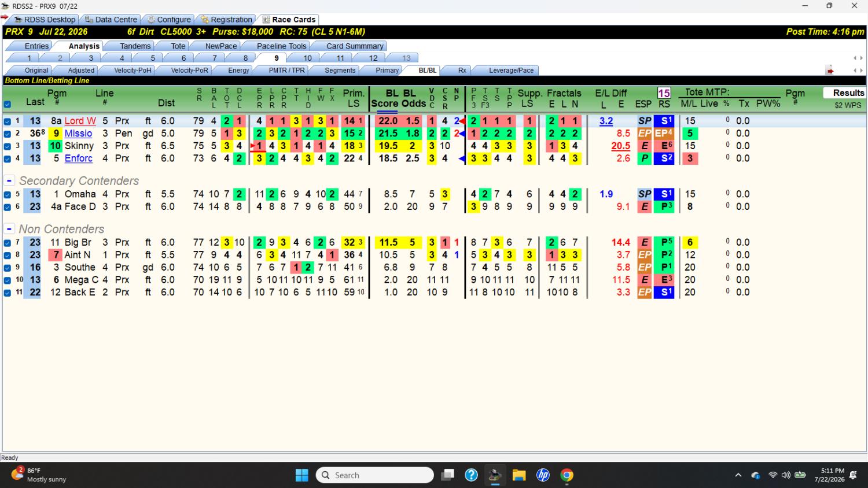Click the view tabs scroll arrows
This screenshot has height=488, width=868.
[x=858, y=71]
